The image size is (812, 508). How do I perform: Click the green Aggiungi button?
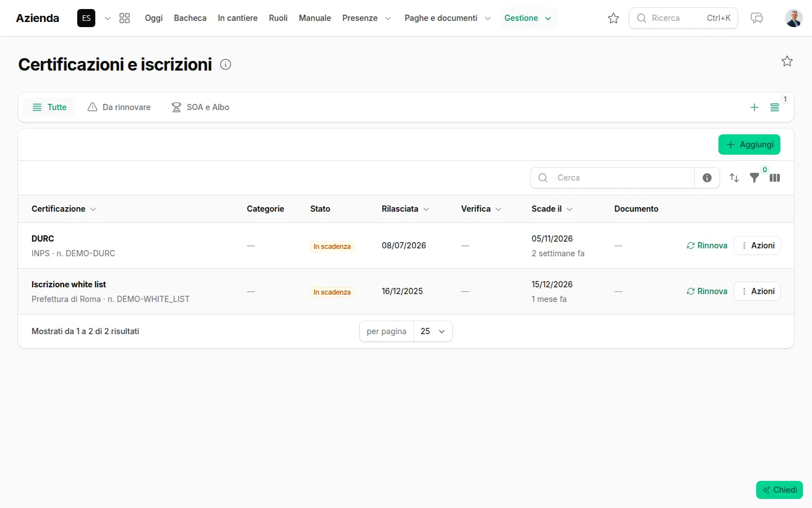tap(749, 144)
